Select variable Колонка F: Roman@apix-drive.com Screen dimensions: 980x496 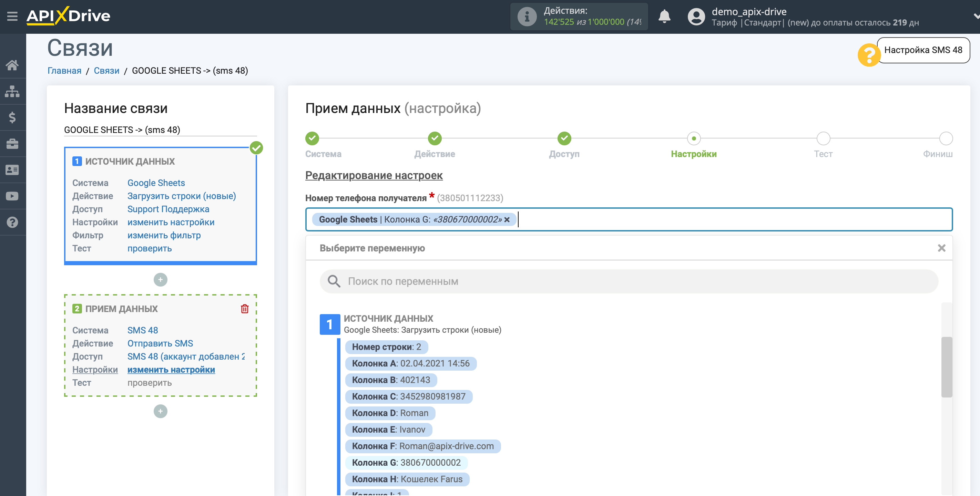point(423,446)
